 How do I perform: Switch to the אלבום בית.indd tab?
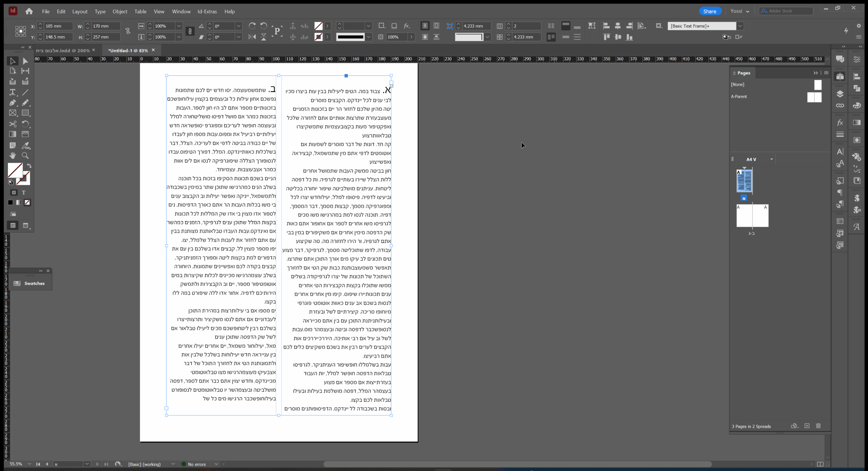[x=62, y=50]
